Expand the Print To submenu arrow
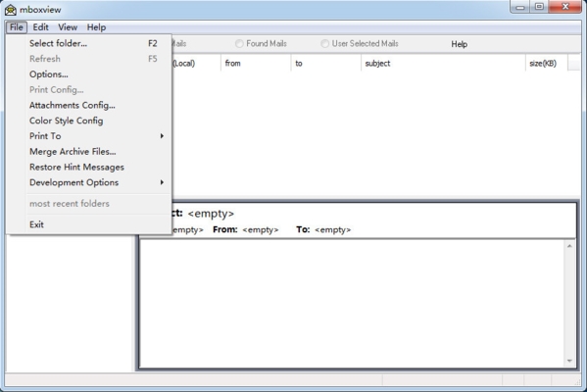This screenshot has width=587, height=392. (x=162, y=136)
